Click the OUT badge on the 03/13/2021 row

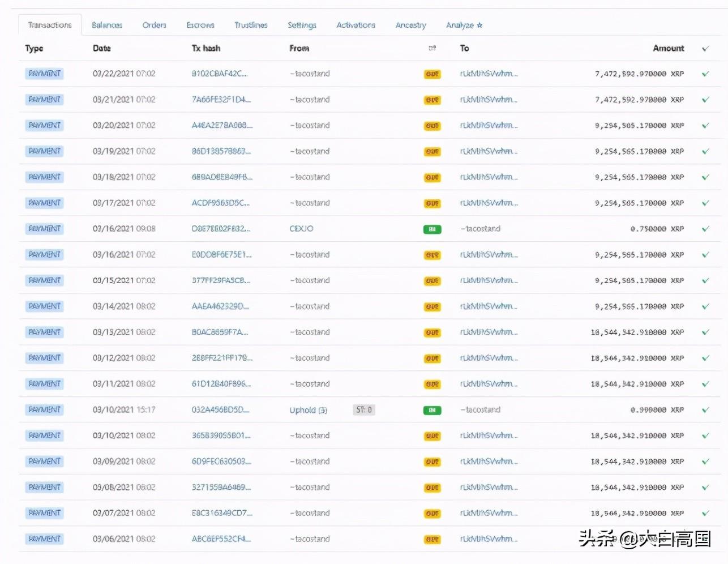coord(432,333)
